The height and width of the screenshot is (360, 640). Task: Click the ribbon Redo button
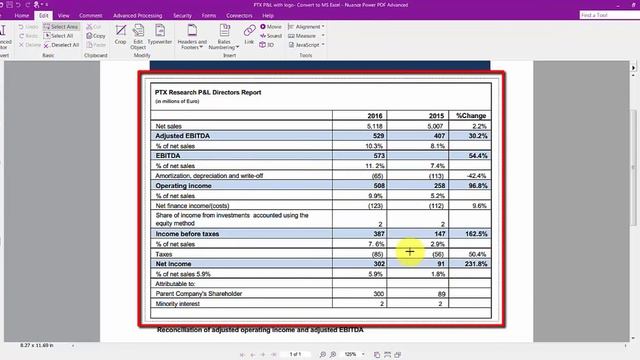pos(28,36)
